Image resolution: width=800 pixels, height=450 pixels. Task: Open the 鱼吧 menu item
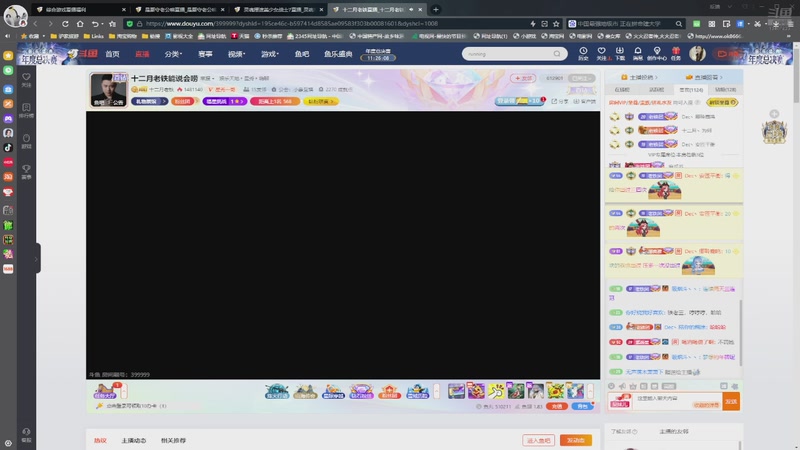pos(302,54)
